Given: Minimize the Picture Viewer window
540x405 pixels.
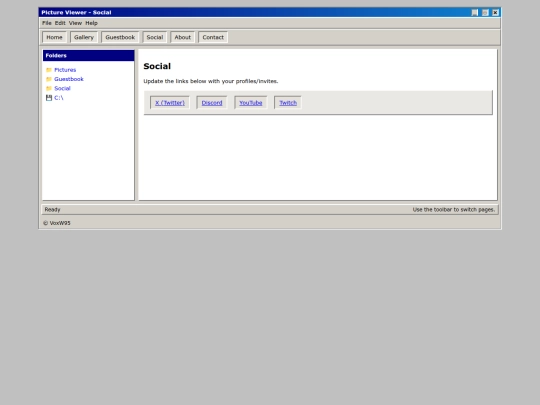Looking at the screenshot, I should click(475, 13).
